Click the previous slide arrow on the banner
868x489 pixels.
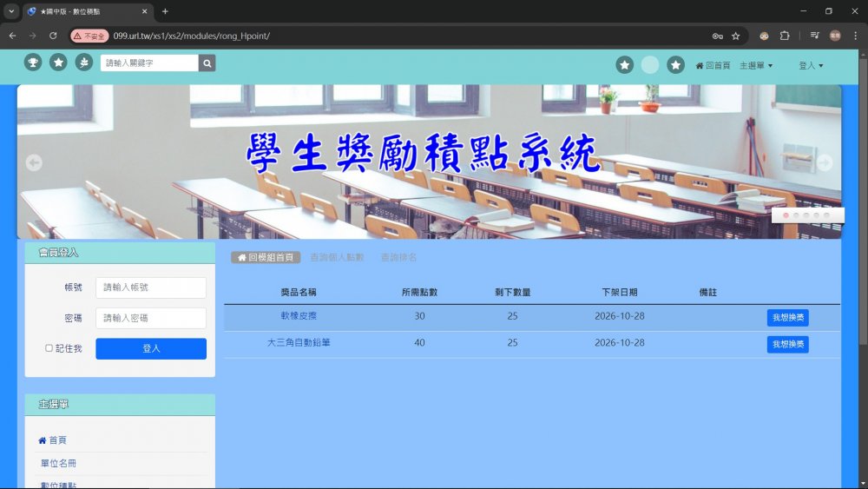tap(34, 162)
